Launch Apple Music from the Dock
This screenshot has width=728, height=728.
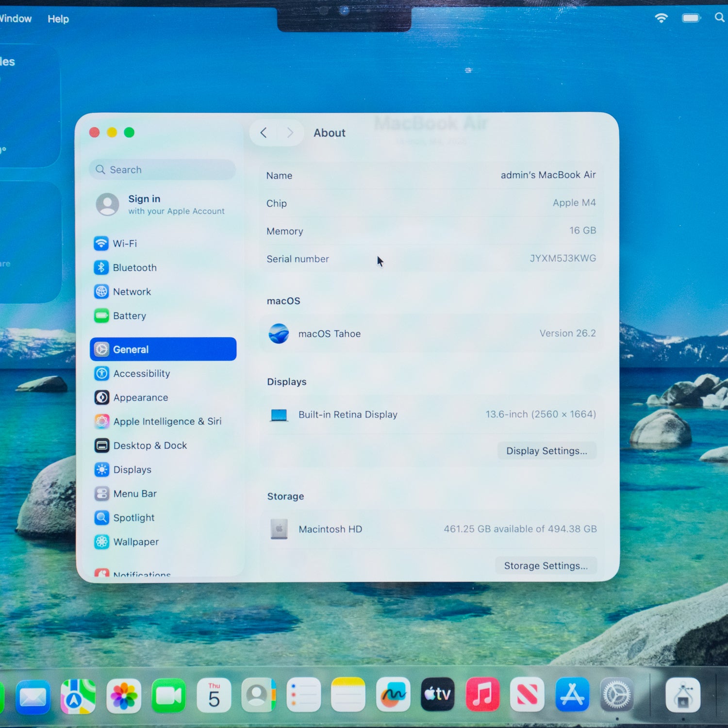tap(482, 694)
